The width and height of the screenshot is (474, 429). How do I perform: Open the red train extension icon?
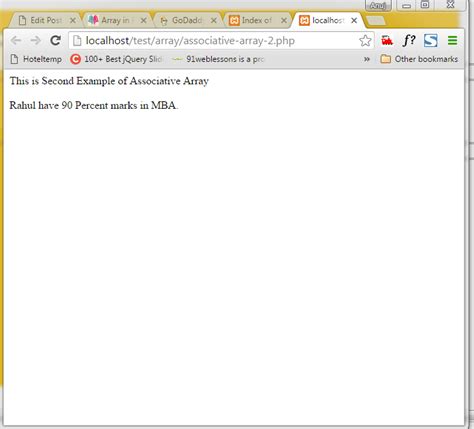(387, 41)
